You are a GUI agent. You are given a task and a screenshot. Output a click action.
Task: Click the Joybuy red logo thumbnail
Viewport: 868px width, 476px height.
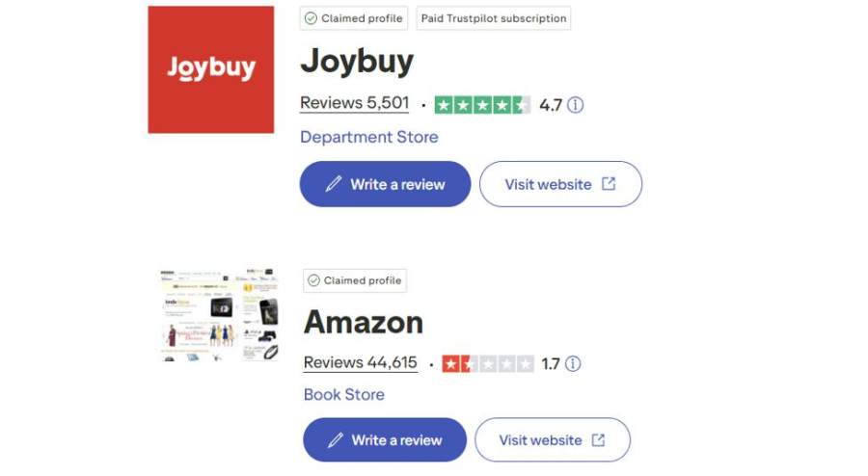[x=210, y=69]
